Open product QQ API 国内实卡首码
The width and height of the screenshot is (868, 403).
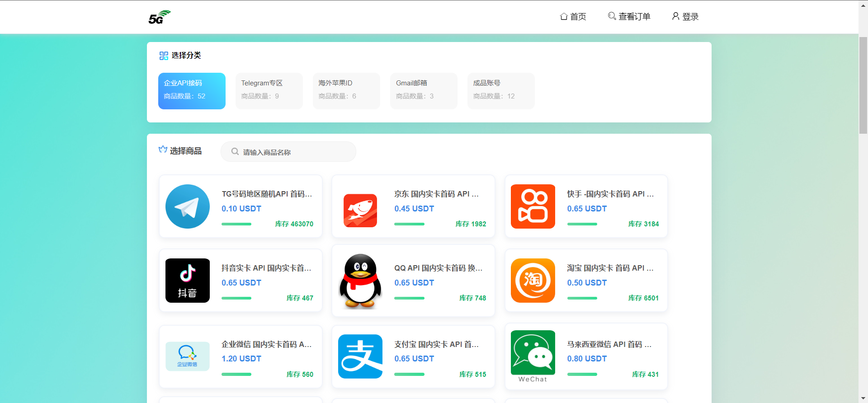(438, 268)
